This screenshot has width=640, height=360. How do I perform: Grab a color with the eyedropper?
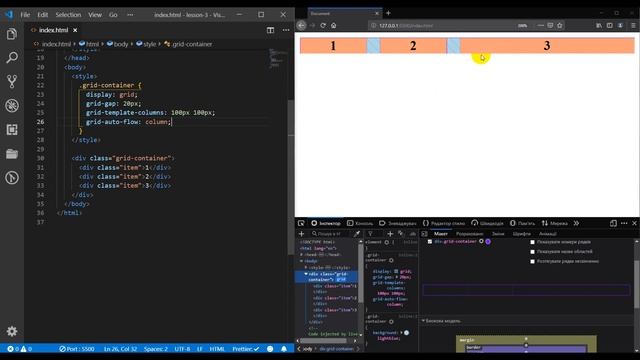pyautogui.click(x=357, y=233)
